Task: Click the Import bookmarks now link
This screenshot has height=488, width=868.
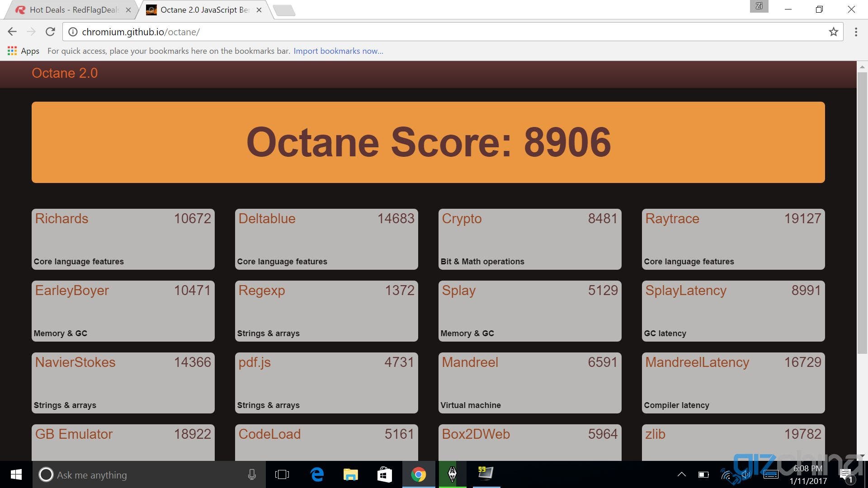Action: pyautogui.click(x=338, y=51)
